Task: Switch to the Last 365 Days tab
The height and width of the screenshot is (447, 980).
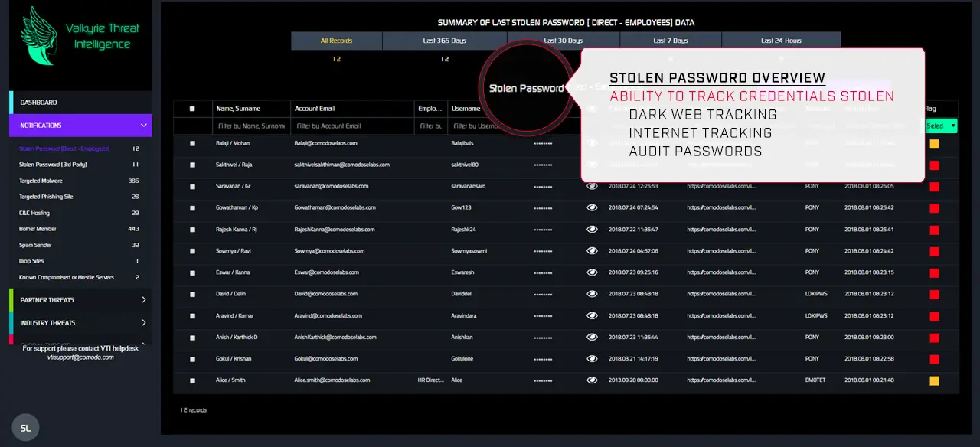Action: coord(444,41)
